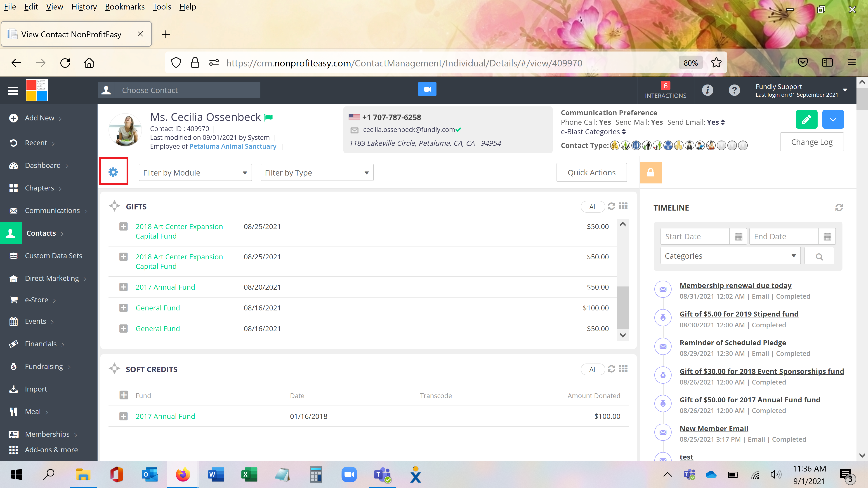Refresh the Gifts panel
The width and height of the screenshot is (868, 488).
[x=611, y=206]
